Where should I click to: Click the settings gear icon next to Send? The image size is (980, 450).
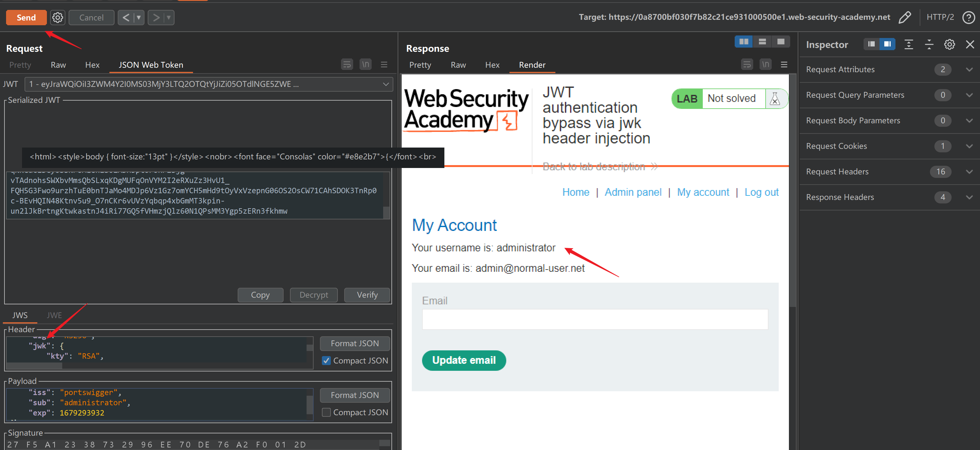[57, 17]
